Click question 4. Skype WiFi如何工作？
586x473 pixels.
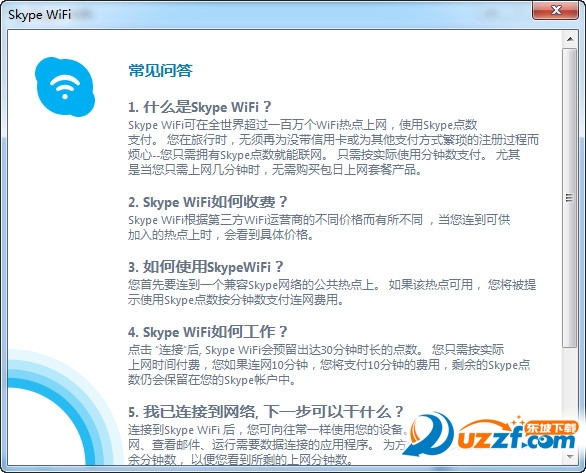tap(208, 332)
